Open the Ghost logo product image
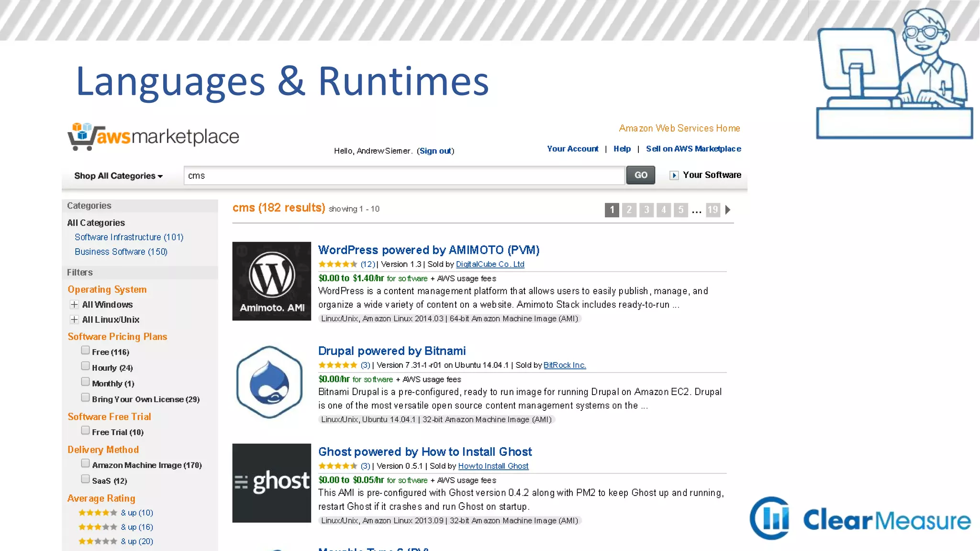Screen dimensions: 980x551 click(272, 483)
